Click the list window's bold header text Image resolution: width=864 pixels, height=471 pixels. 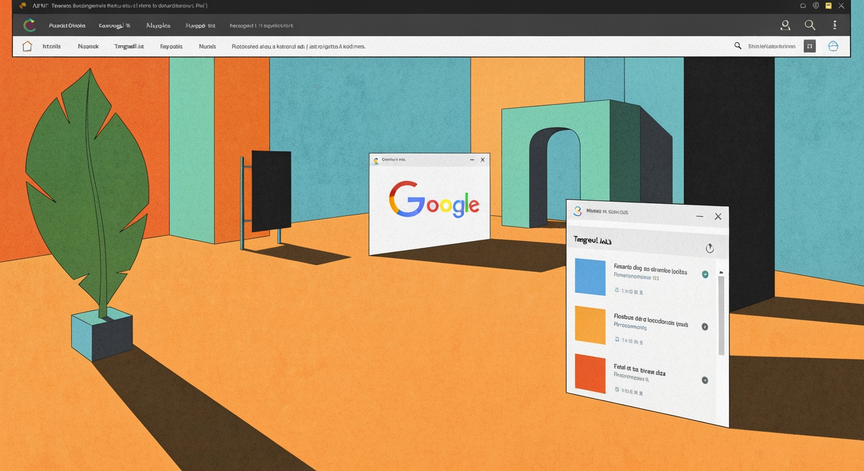(592, 240)
